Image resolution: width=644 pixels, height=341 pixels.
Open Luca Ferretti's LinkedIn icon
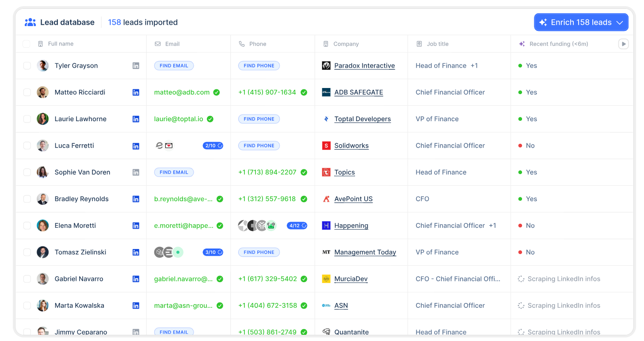coord(136,146)
